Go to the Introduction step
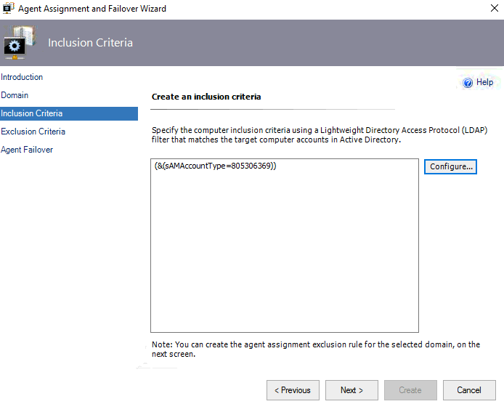 [22, 77]
